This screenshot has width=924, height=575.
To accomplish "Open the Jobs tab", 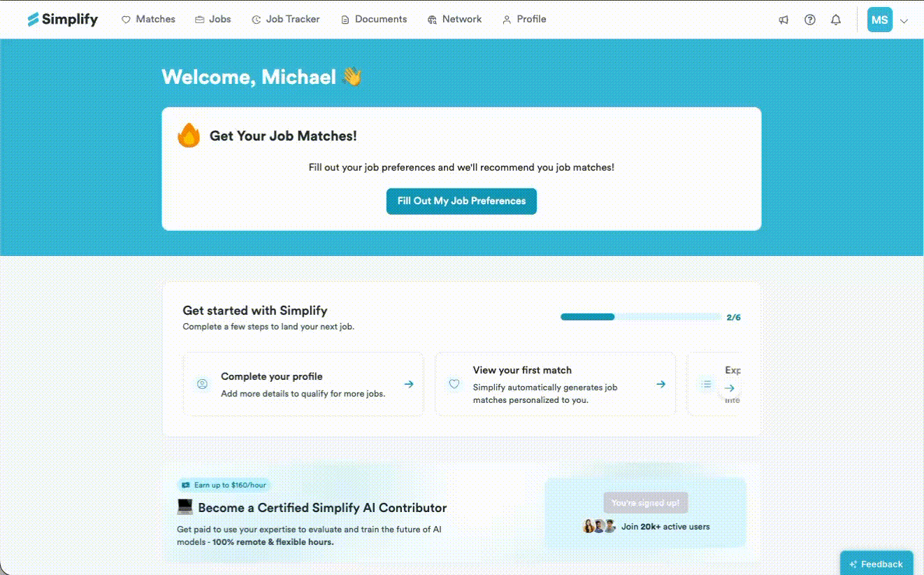I will 213,20.
